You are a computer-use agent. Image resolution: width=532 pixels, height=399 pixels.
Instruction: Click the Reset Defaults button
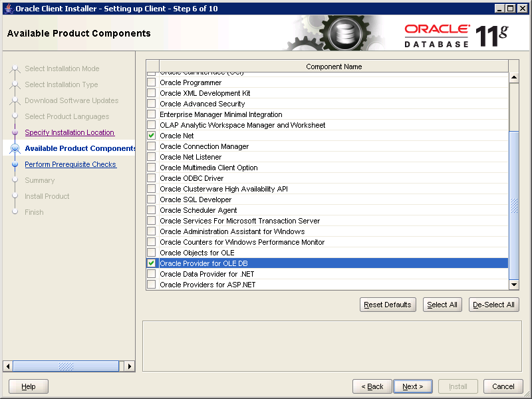388,305
